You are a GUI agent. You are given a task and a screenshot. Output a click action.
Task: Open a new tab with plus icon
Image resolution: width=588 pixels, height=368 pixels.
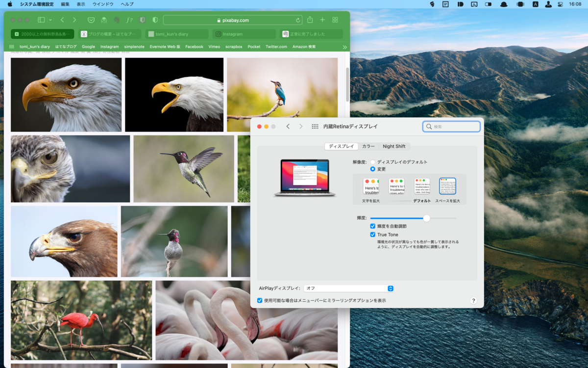tap(322, 20)
